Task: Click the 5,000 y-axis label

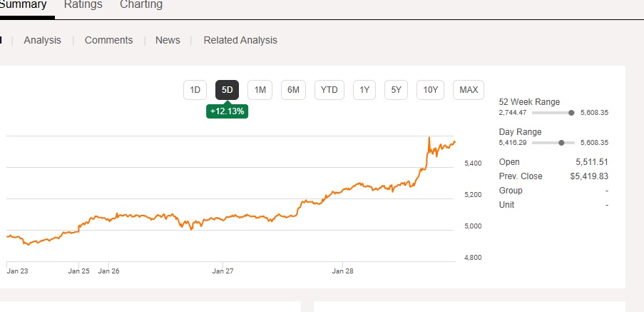Action: pyautogui.click(x=473, y=226)
